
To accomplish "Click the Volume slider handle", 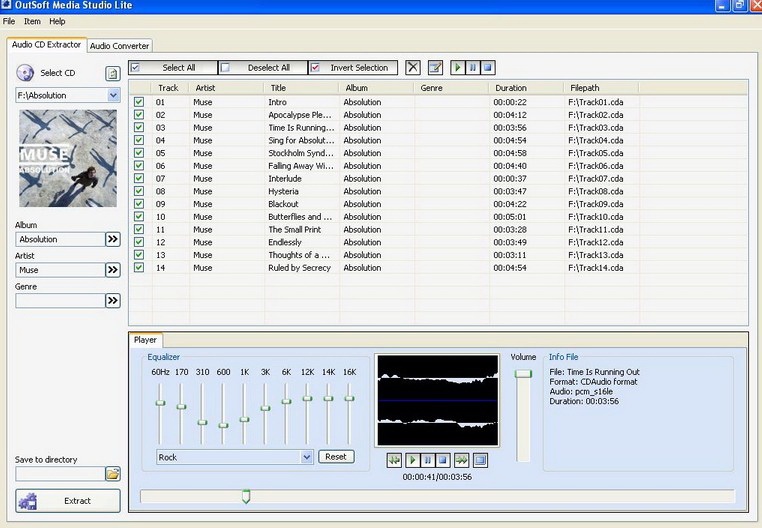I will (523, 373).
